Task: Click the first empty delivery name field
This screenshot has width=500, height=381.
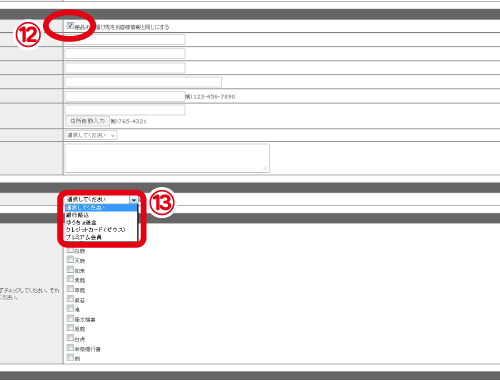Action: (x=125, y=39)
